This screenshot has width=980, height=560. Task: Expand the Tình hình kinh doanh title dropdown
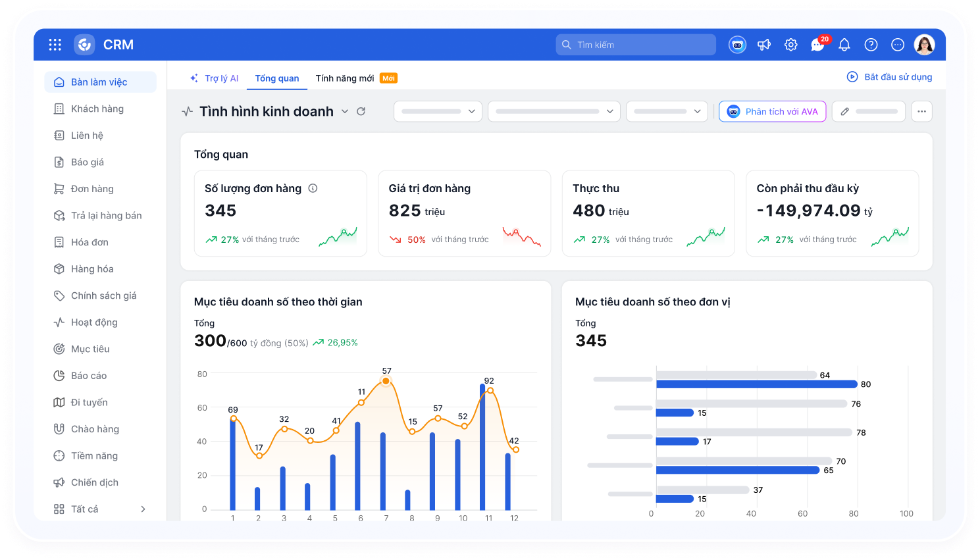(x=345, y=111)
